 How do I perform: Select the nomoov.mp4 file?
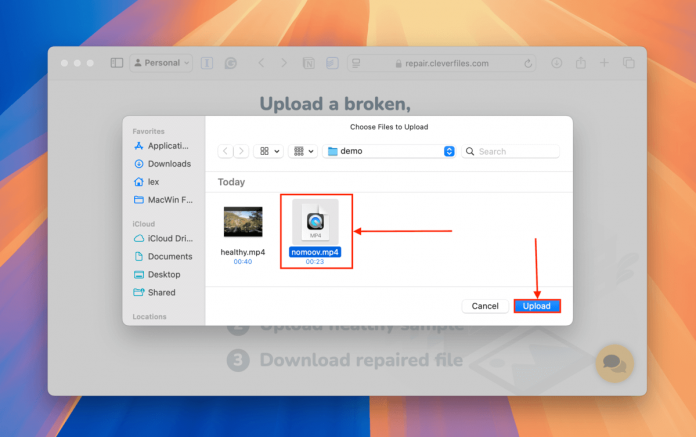(x=315, y=224)
